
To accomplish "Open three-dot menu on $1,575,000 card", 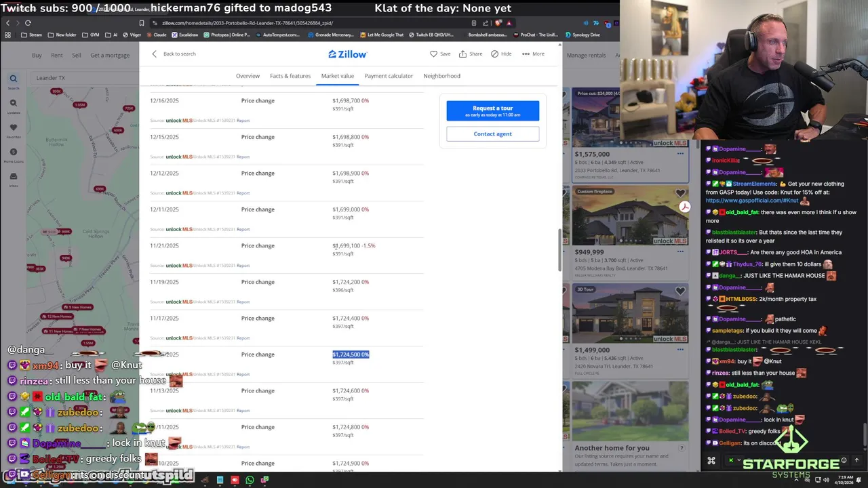I will 680,154.
